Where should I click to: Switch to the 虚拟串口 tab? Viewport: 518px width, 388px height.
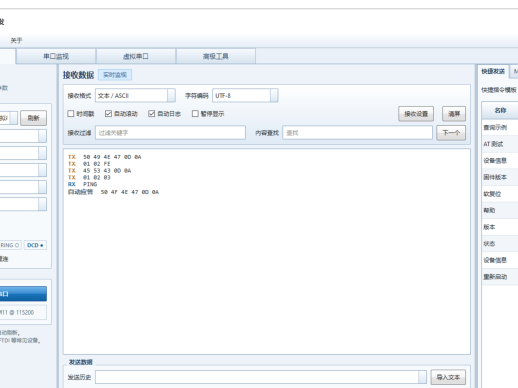[136, 56]
